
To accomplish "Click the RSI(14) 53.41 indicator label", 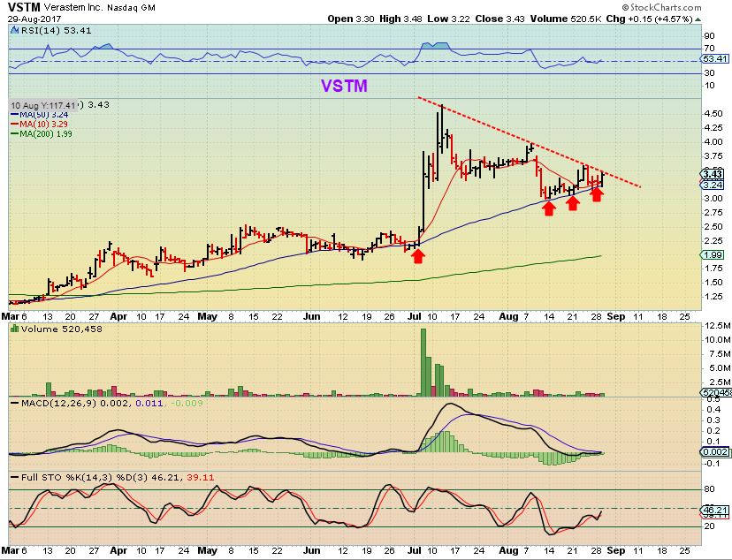I will pos(55,30).
